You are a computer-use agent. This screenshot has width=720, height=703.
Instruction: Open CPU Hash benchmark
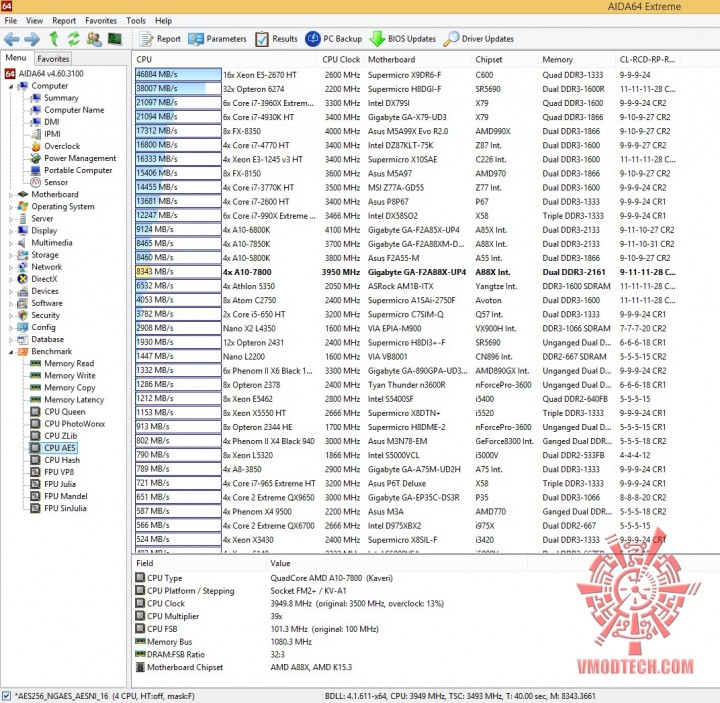click(62, 460)
